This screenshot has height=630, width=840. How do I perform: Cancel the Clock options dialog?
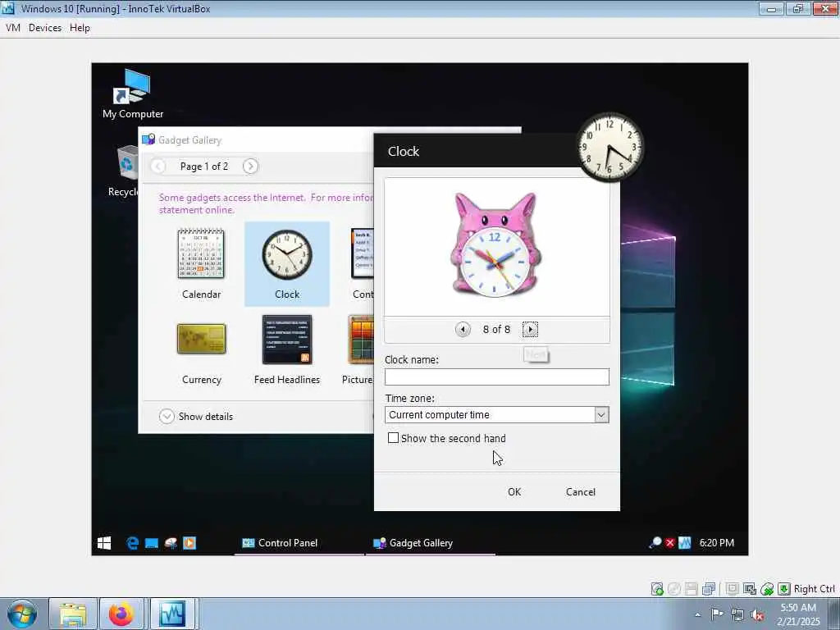[x=580, y=492]
